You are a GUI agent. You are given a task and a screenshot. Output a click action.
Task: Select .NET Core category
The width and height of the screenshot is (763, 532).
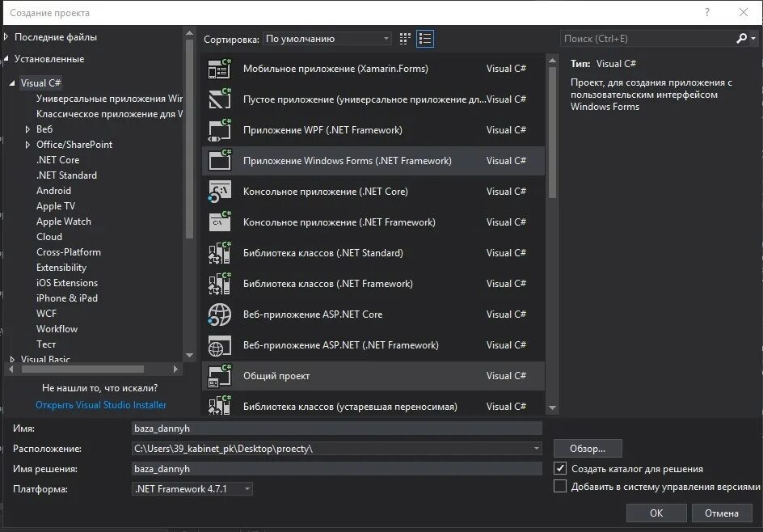click(58, 159)
